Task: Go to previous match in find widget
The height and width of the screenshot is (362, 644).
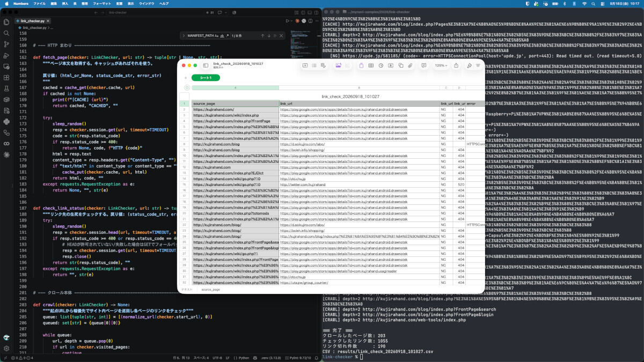Action: coord(262,35)
